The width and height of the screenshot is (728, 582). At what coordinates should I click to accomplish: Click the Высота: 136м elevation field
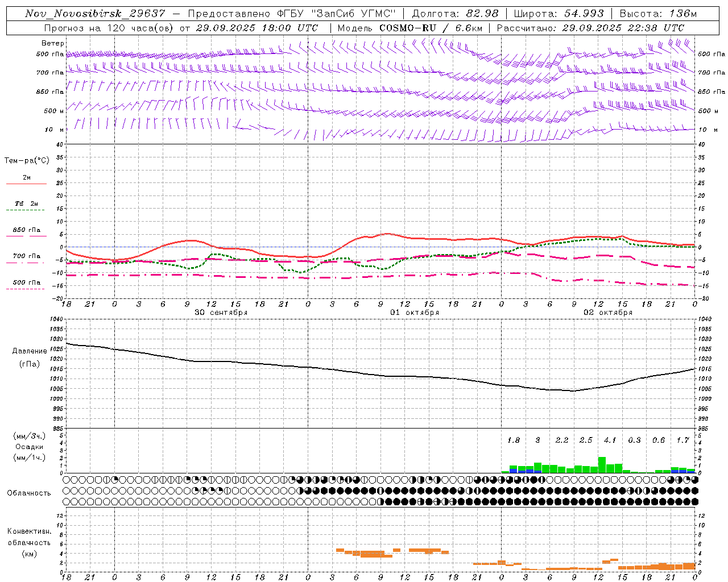658,14
